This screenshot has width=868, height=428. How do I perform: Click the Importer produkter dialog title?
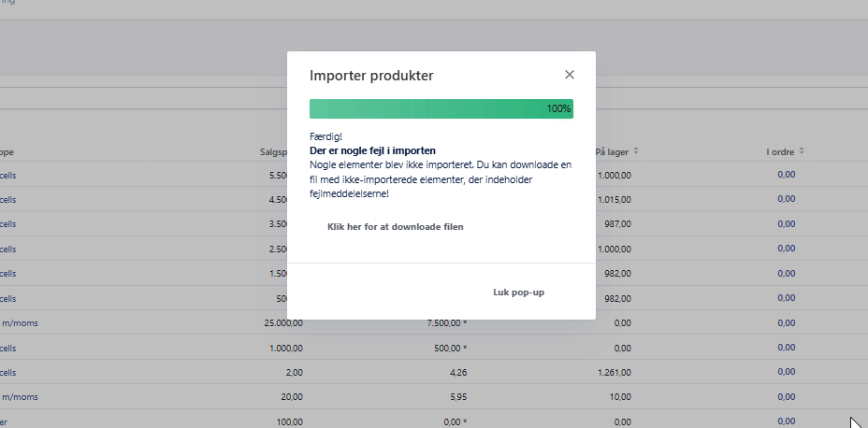pos(371,76)
